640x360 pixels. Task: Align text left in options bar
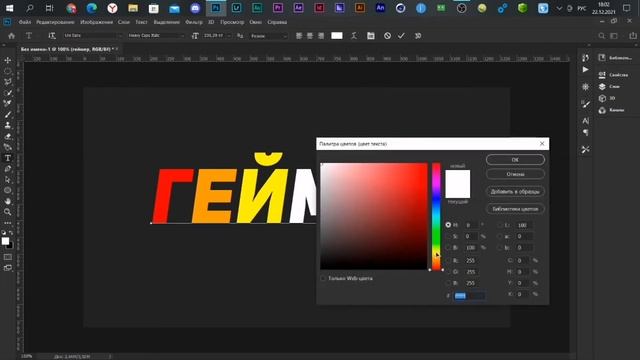pos(299,36)
